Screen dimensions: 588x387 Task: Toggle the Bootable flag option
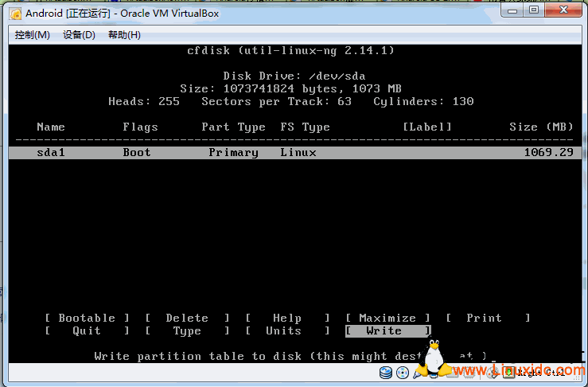87,318
